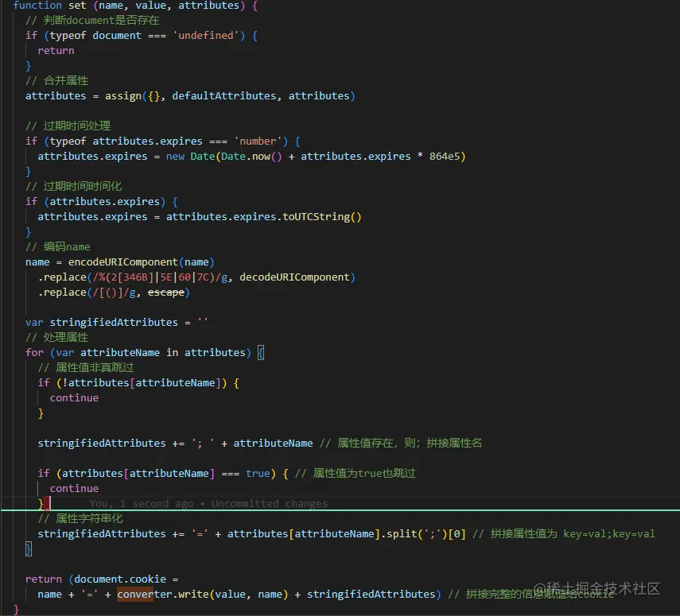The width and height of the screenshot is (680, 616).
Task: Click the regex '/[()]/g'
Action: point(114,293)
